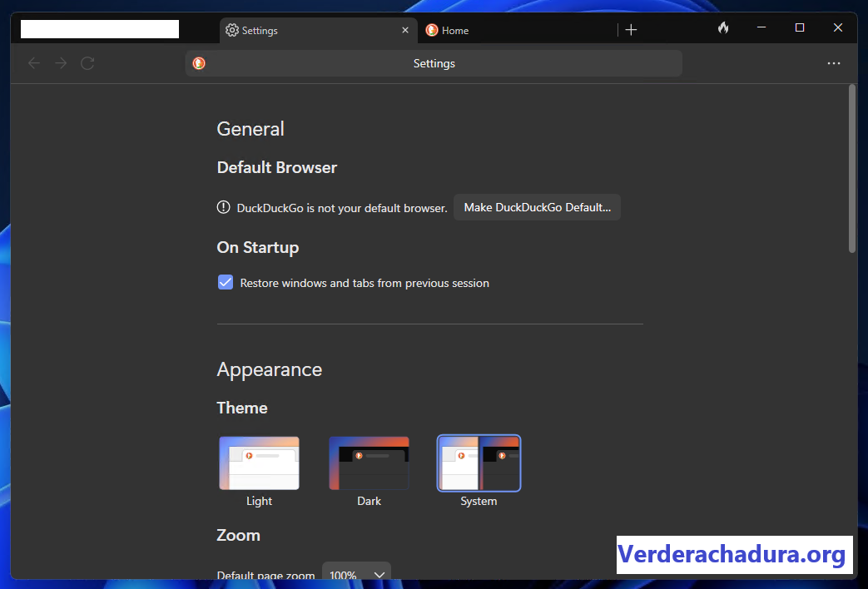868x589 pixels.
Task: Toggle Restore windows and tabs checkbox
Action: [226, 282]
